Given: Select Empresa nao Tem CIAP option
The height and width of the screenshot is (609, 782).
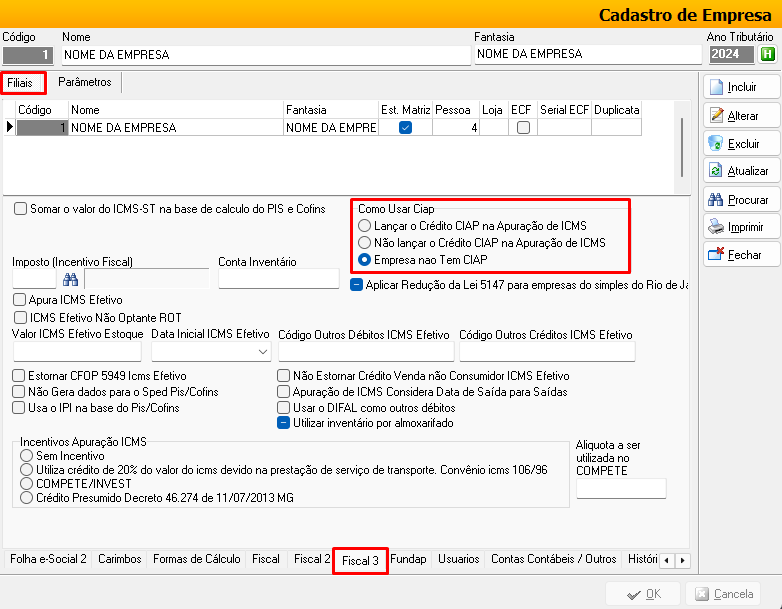Looking at the screenshot, I should click(x=365, y=260).
